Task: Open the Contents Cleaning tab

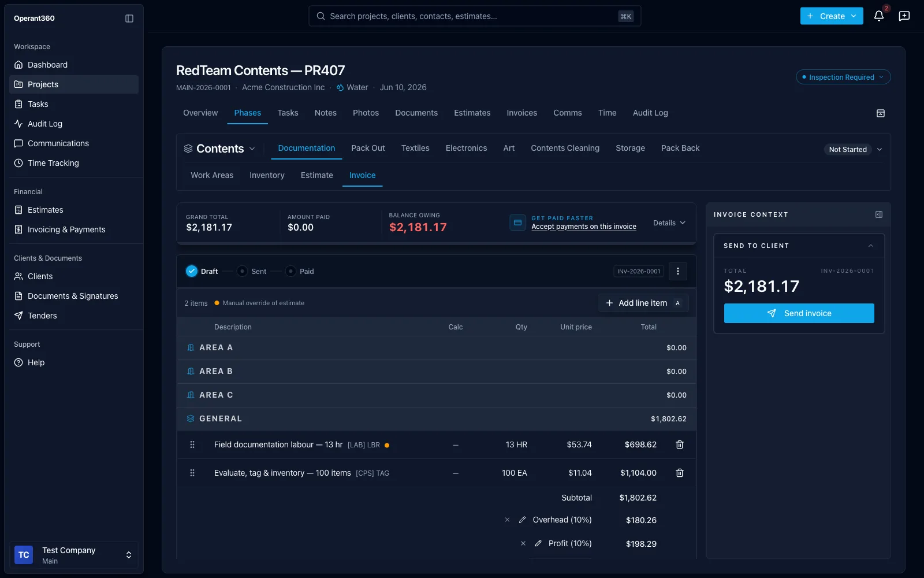Action: [x=565, y=148]
